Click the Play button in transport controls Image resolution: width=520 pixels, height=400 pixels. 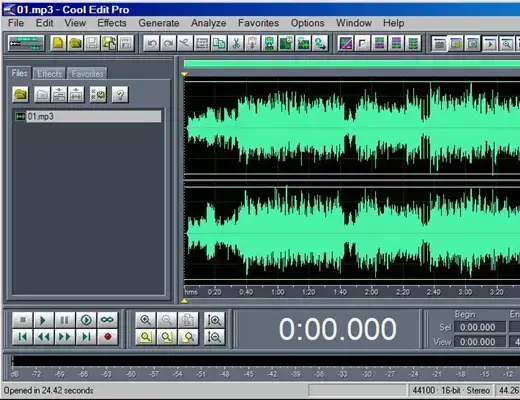click(x=43, y=320)
